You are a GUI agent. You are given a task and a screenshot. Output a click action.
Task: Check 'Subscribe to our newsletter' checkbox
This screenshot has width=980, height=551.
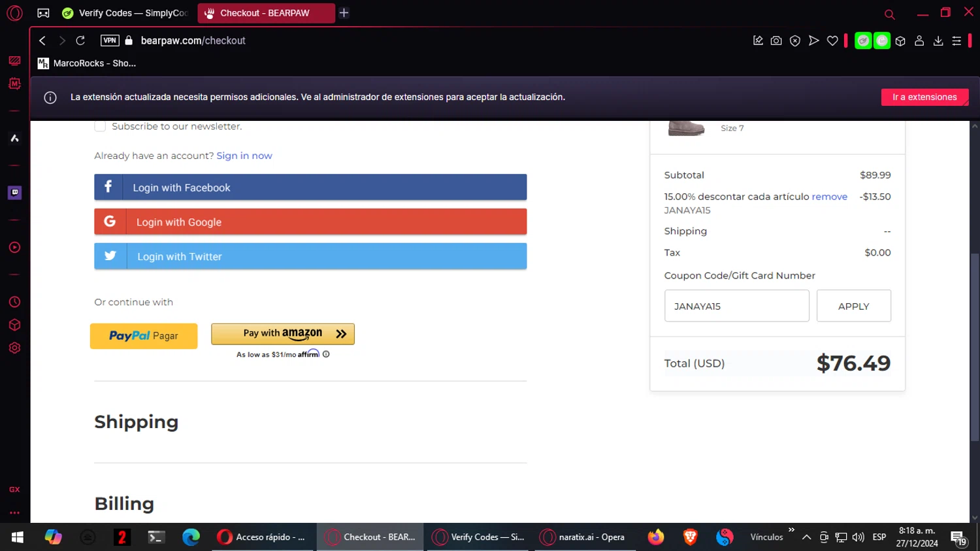pyautogui.click(x=100, y=126)
